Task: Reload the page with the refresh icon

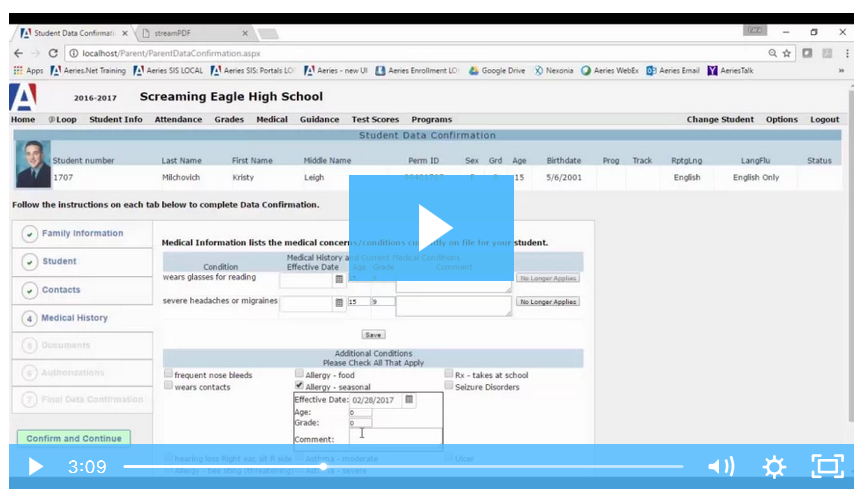Action: (x=55, y=53)
